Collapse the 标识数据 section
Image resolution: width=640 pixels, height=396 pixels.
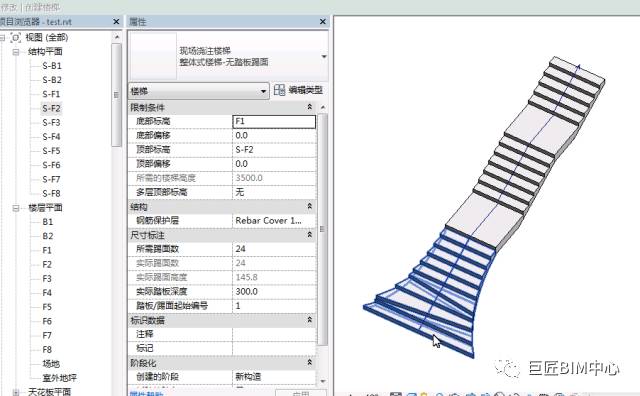point(309,320)
